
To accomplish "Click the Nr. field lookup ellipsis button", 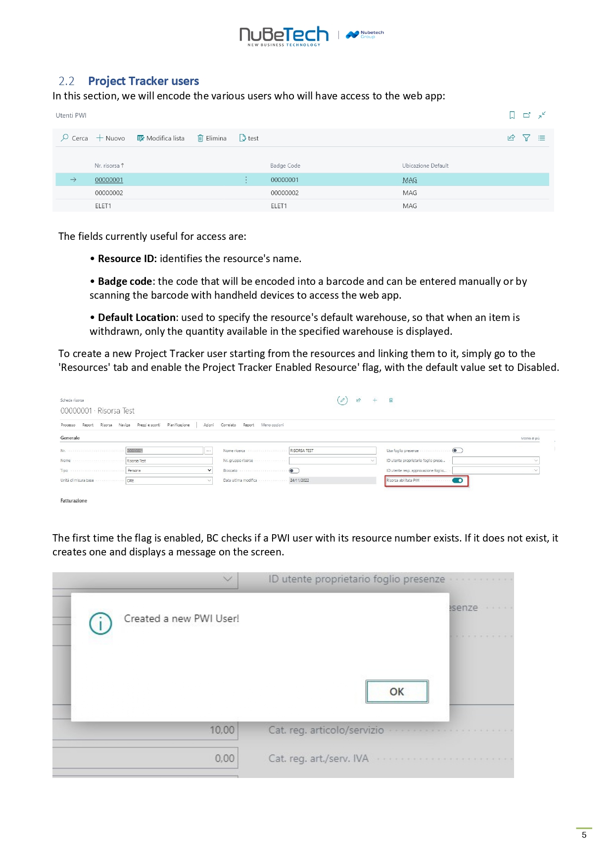I will [209, 451].
